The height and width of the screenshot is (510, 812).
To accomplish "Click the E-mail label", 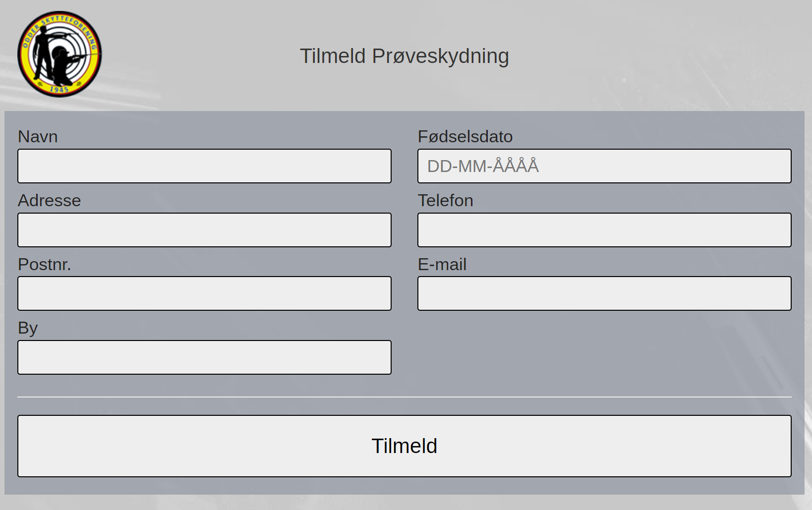I will pos(442,264).
